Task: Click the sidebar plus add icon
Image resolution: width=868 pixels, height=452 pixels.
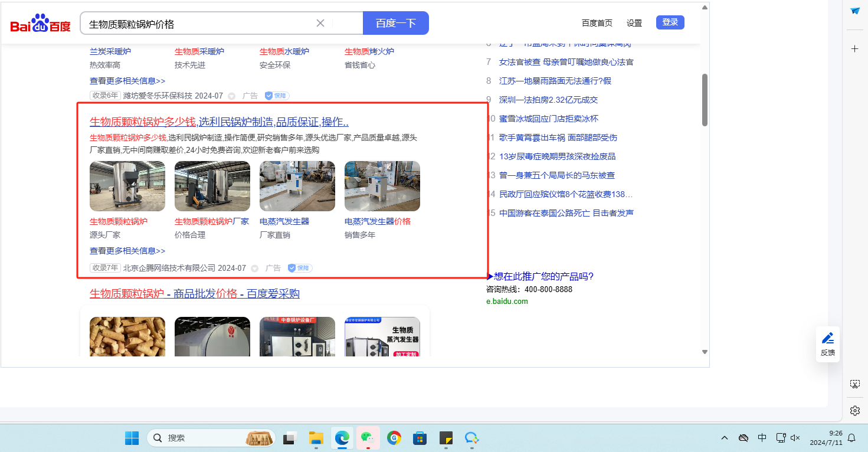Action: click(x=854, y=49)
